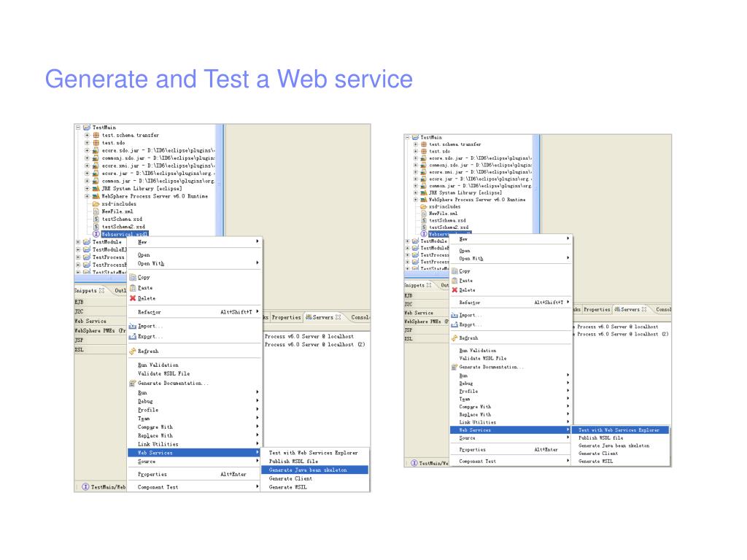Viewport: 747px width, 560px height.
Task: Collapse TestMain project node in left screenshot
Action: click(78, 128)
